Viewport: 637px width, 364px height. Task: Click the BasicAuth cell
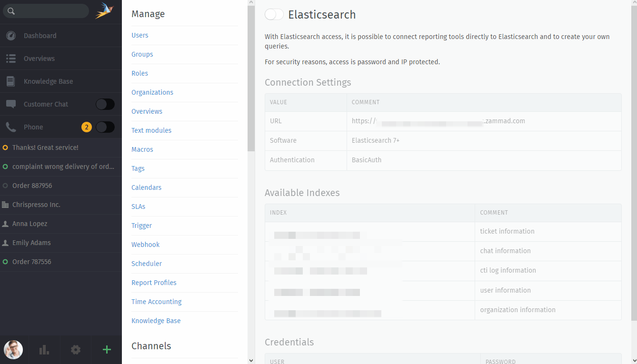(484, 160)
